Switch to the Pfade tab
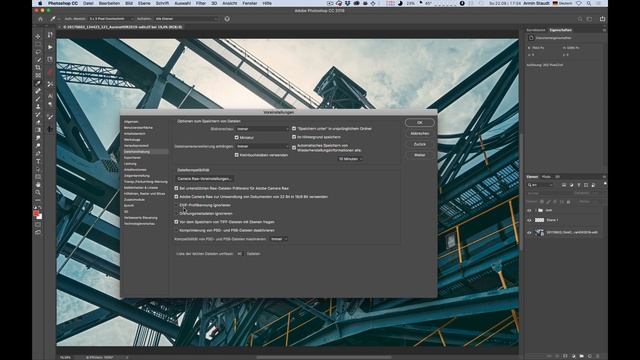Image resolution: width=640 pixels, height=360 pixels. (546, 177)
